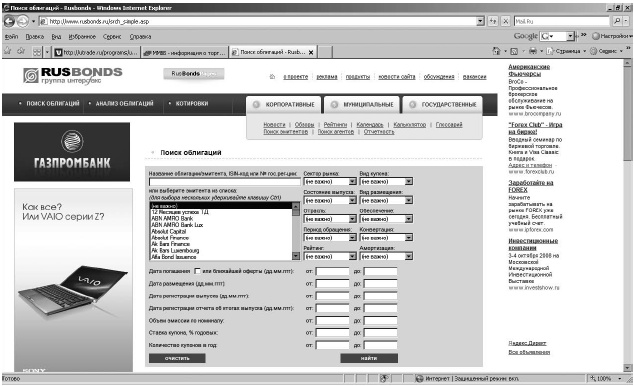Click the browser Back arrow button
The width and height of the screenshot is (634, 386).
[x=9, y=21]
